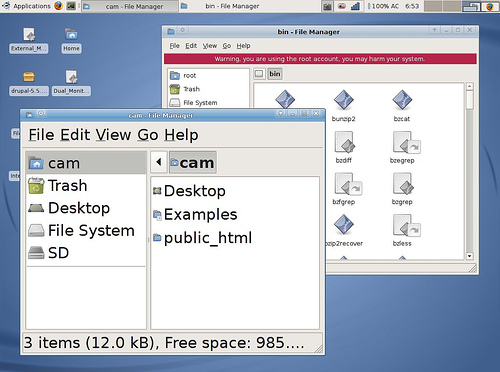Screen dimensions: 500x372
Task: Click the Firefox icon at the panel's right end
Action: click(x=490, y=6)
